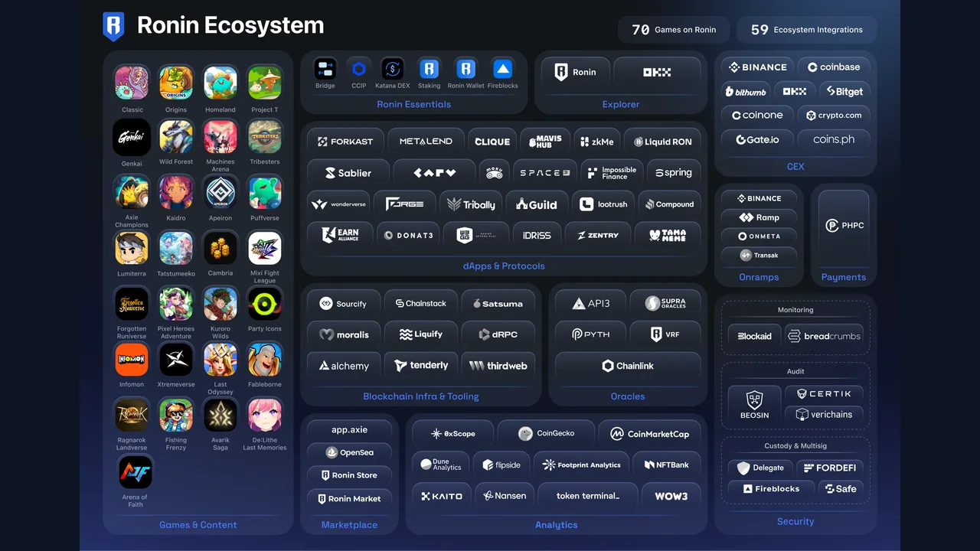Click the Ronin logo in the header
Viewport: 980px width, 551px height.
click(x=113, y=26)
